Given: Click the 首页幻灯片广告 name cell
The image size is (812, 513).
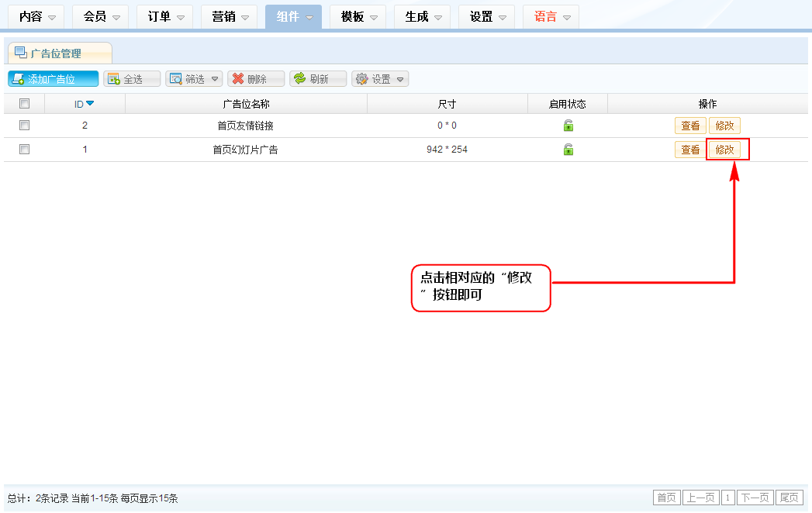Looking at the screenshot, I should coord(245,150).
